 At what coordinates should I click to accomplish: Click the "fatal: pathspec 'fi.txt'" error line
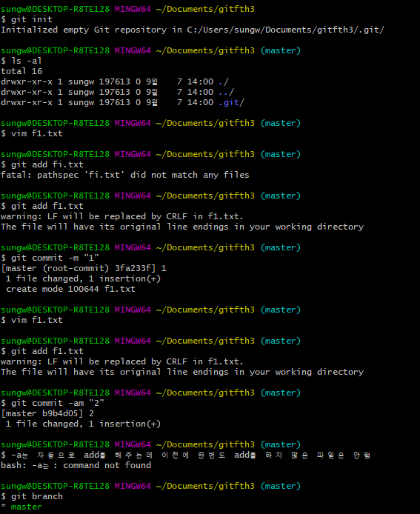click(125, 175)
